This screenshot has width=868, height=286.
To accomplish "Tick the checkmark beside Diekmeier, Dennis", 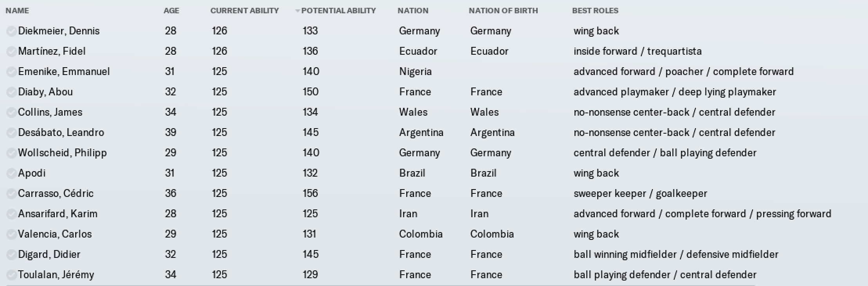I will pos(11,31).
